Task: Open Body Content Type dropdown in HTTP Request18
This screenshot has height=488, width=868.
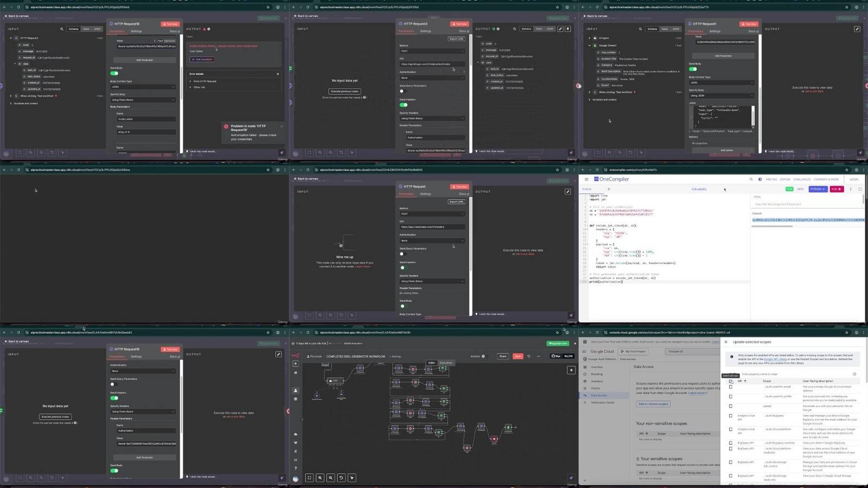Action: pyautogui.click(x=143, y=87)
